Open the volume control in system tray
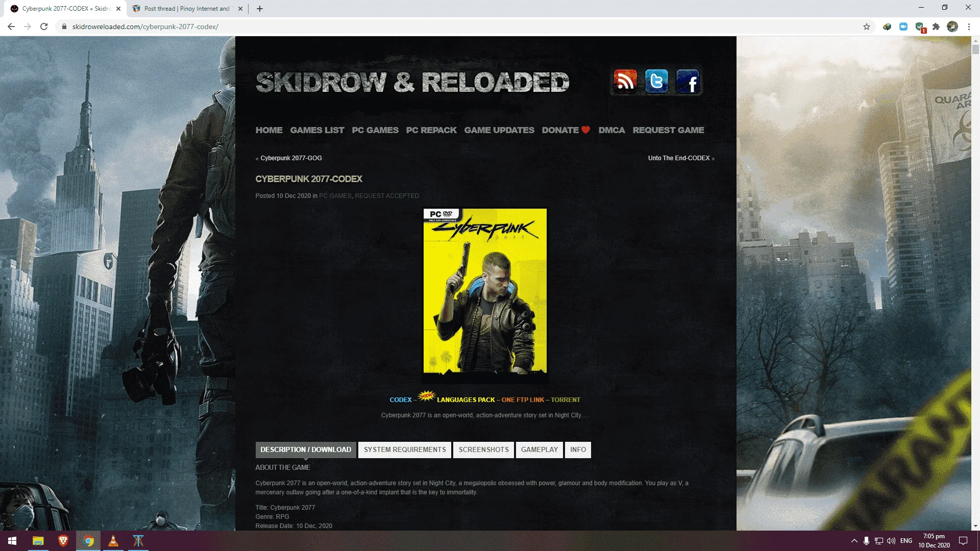Screen dimensions: 980x551 [891, 541]
